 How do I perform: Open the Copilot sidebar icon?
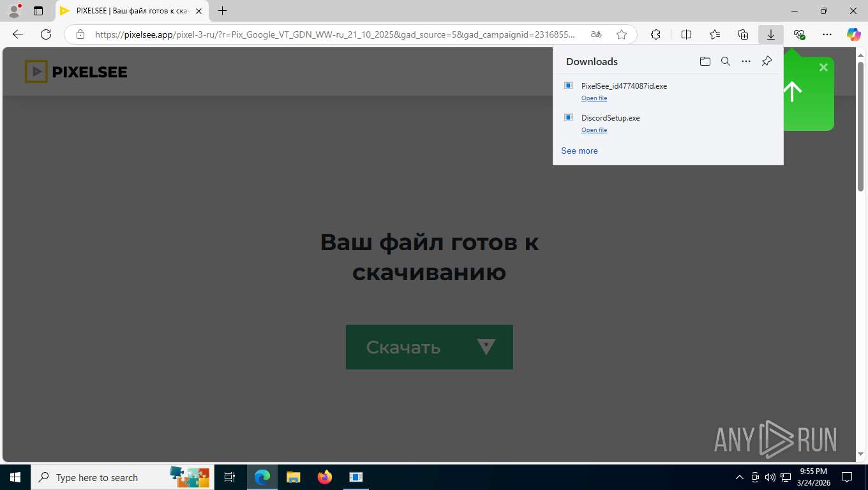tap(854, 34)
